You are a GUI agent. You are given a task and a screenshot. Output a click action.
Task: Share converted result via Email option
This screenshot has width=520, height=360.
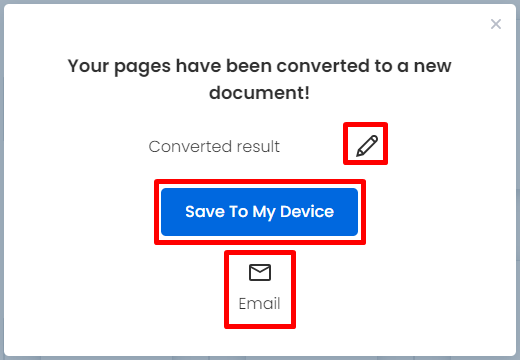tap(260, 287)
